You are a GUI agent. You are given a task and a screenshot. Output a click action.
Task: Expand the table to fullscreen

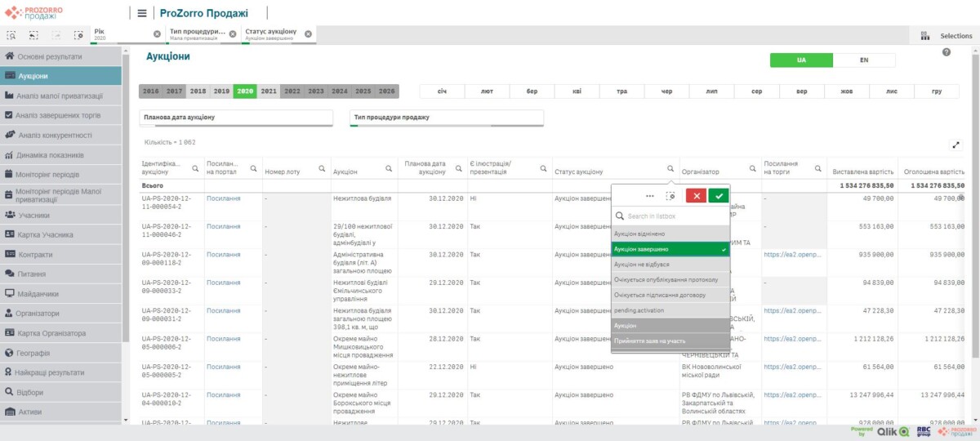tap(956, 145)
